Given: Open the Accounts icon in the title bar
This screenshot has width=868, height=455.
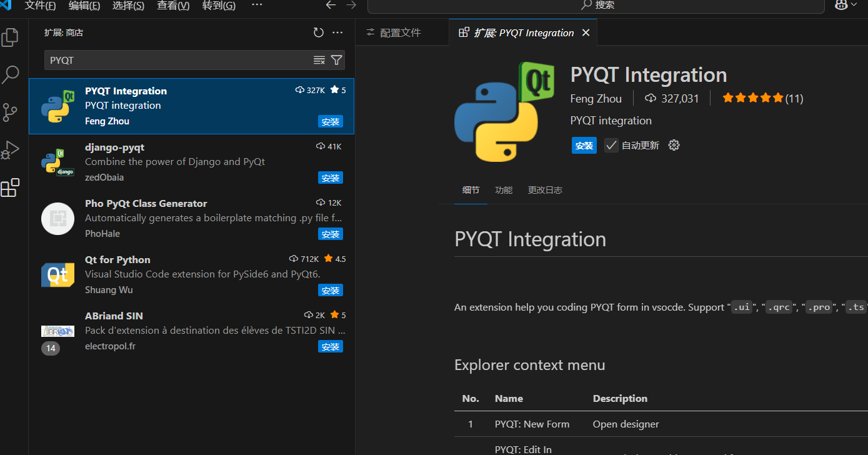Looking at the screenshot, I should pyautogui.click(x=841, y=5).
